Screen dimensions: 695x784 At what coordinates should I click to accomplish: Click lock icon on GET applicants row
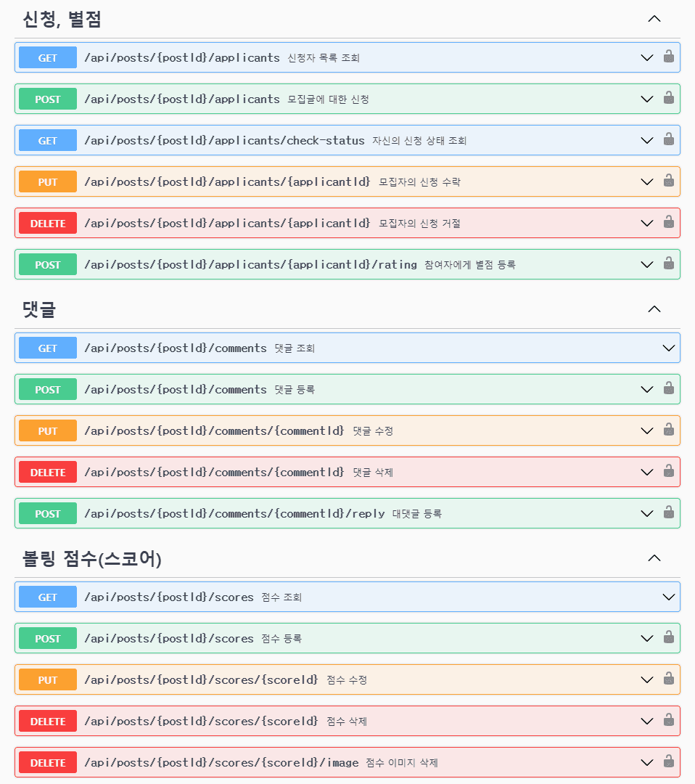(668, 57)
